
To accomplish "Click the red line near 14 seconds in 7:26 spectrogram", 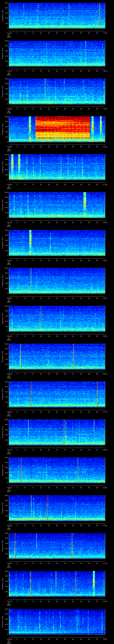I will 31,394.
